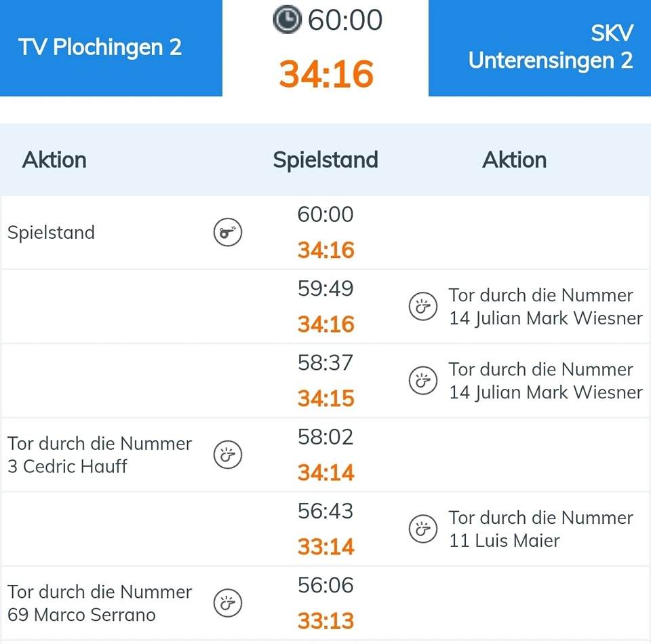
Task: Select Cedric Hauff's goal entry text
Action: pos(100,455)
